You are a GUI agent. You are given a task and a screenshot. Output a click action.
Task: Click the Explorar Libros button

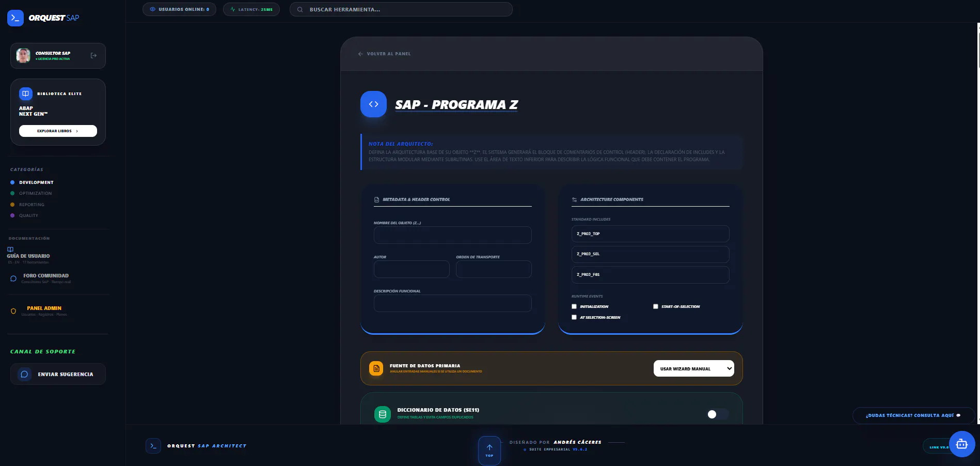[x=58, y=131]
